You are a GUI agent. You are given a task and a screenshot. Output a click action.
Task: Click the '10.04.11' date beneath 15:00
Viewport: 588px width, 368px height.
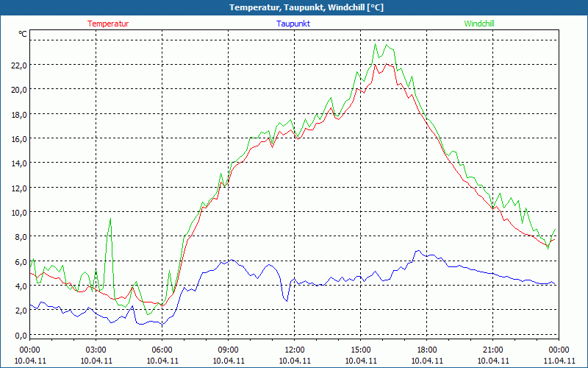[360, 361]
